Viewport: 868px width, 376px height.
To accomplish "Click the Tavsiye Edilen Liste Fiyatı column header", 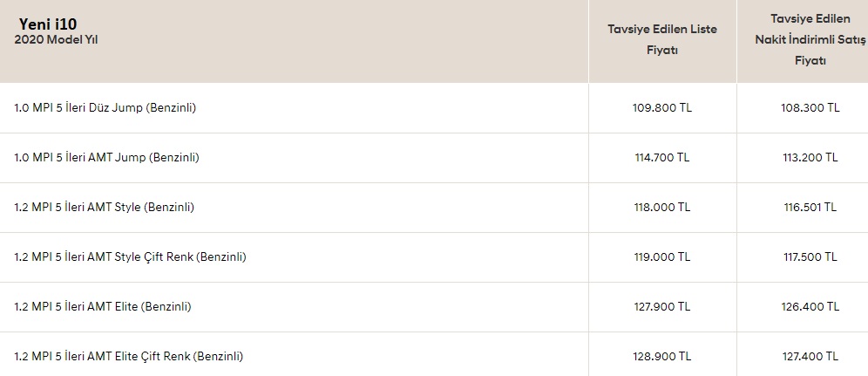I will [662, 39].
